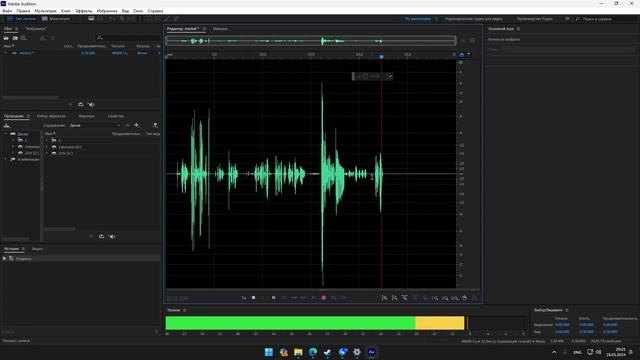Click the open file icon in Files panel

click(6, 38)
